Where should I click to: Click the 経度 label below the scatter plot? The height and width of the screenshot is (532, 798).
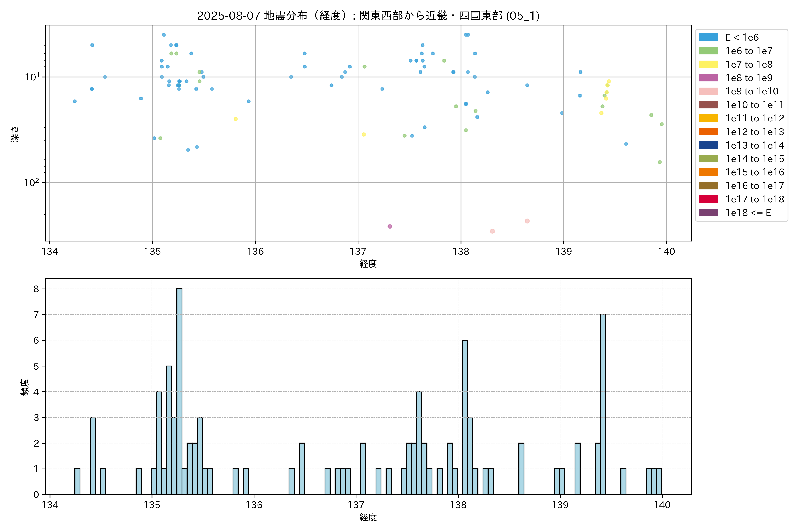click(368, 264)
